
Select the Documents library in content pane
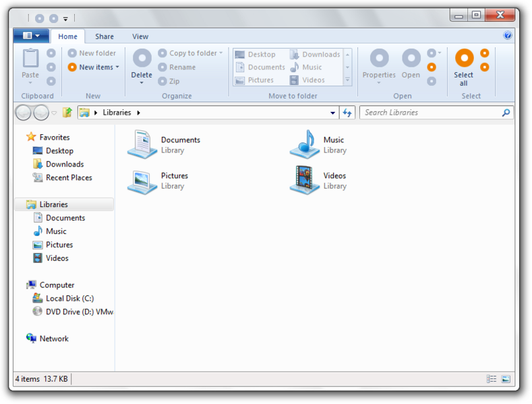click(164, 144)
